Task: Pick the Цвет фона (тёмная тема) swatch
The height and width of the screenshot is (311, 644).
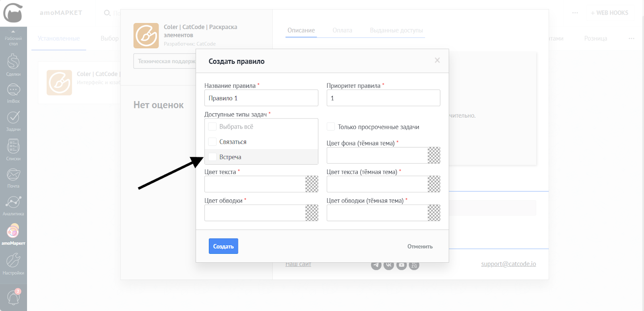Action: [433, 155]
